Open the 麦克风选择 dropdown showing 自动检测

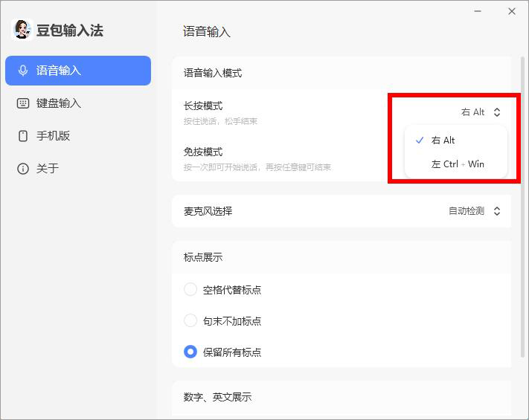475,211
